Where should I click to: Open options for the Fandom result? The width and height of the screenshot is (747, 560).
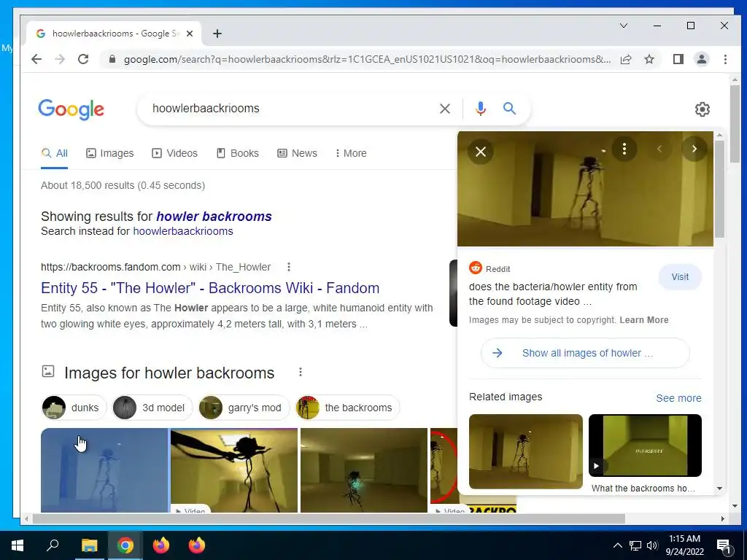tap(289, 267)
